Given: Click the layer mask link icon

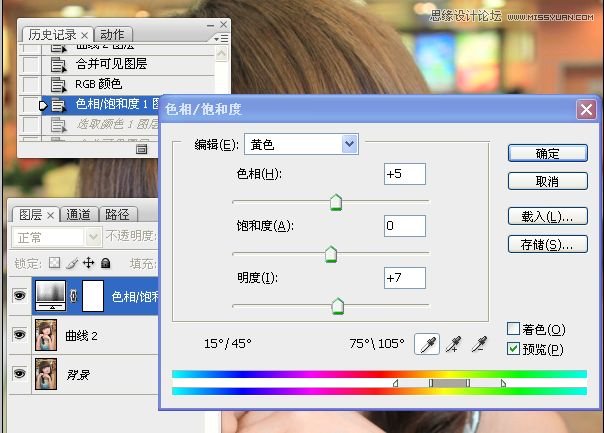Looking at the screenshot, I should [74, 296].
